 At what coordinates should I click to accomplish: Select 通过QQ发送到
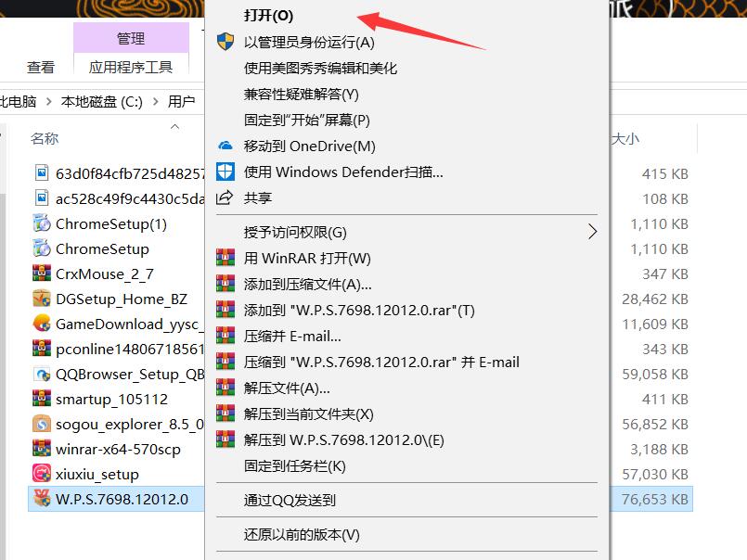point(290,500)
